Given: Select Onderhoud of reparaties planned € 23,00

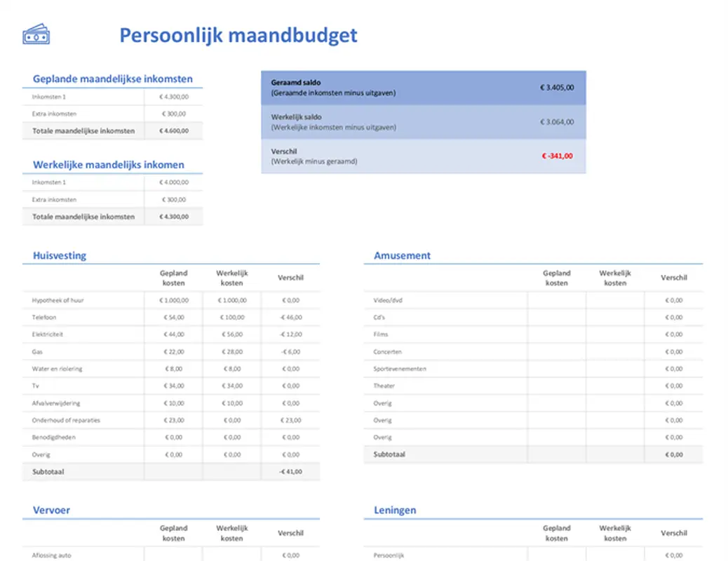Looking at the screenshot, I should pos(174,420).
